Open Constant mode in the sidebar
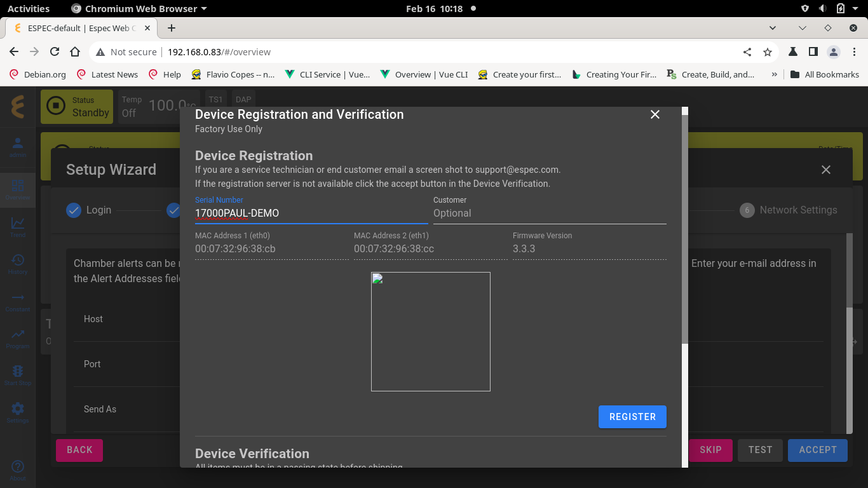 click(18, 301)
